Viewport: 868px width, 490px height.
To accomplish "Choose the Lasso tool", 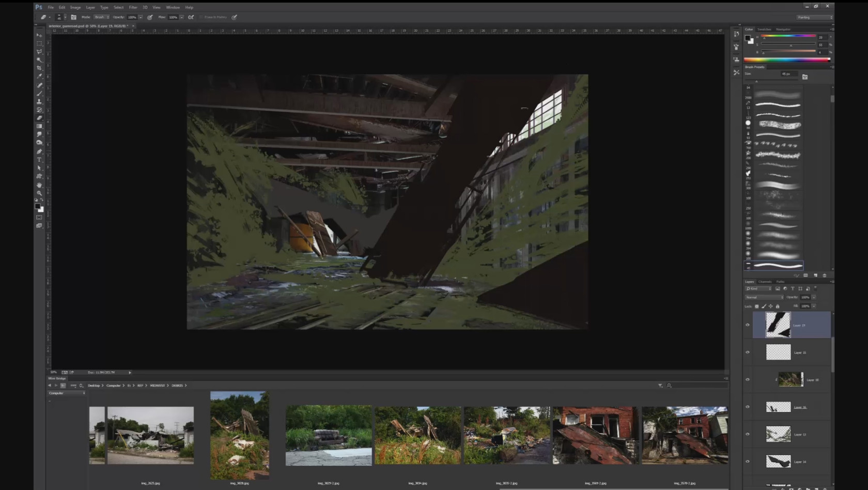I will click(x=39, y=52).
